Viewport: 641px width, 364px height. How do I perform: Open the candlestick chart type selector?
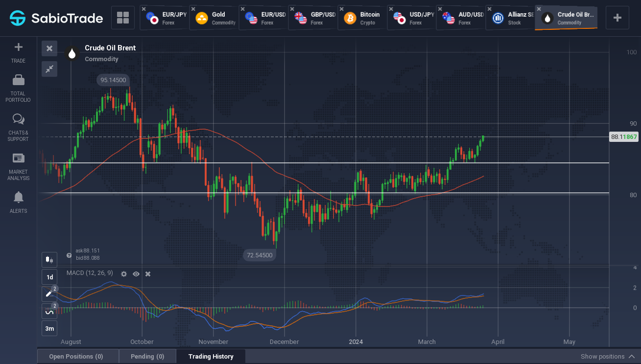pyautogui.click(x=49, y=260)
